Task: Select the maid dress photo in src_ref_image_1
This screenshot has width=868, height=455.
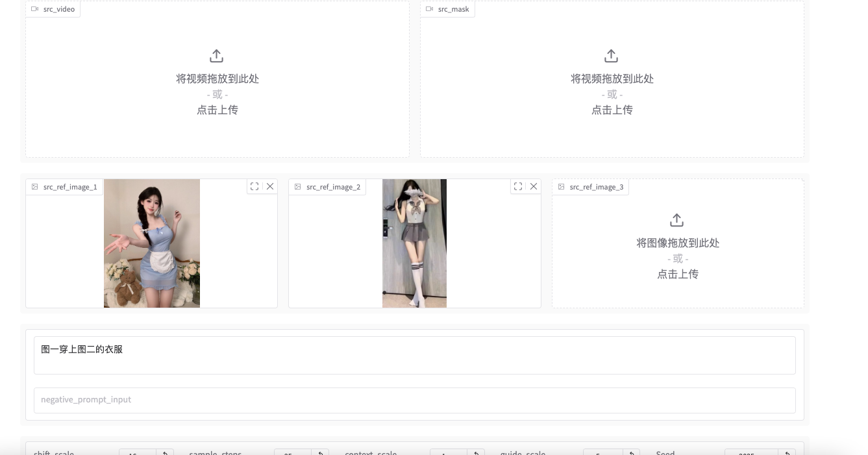Action: 152,243
